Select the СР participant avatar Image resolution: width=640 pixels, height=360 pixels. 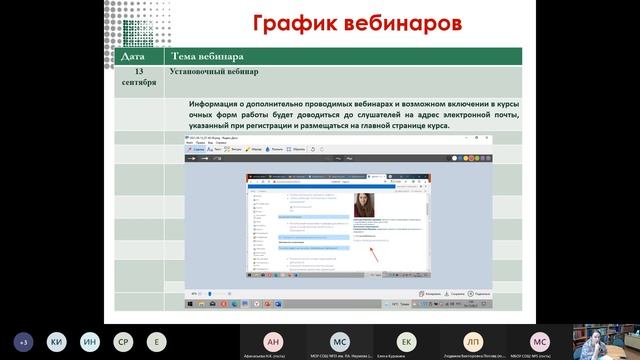123,342
